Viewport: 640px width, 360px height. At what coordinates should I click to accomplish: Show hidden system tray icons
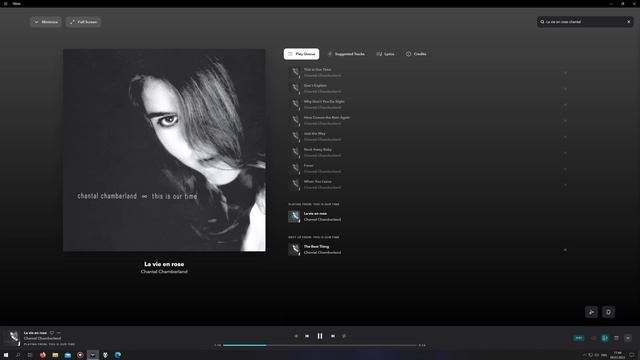coord(584,355)
